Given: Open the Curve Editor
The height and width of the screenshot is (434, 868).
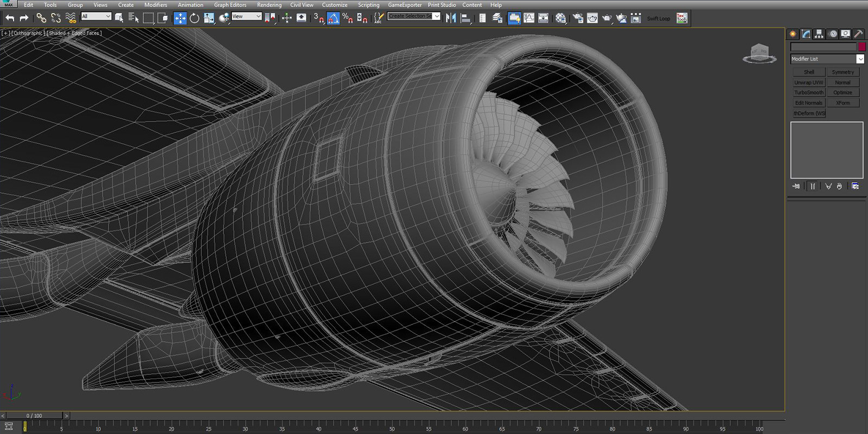Looking at the screenshot, I should click(x=528, y=18).
